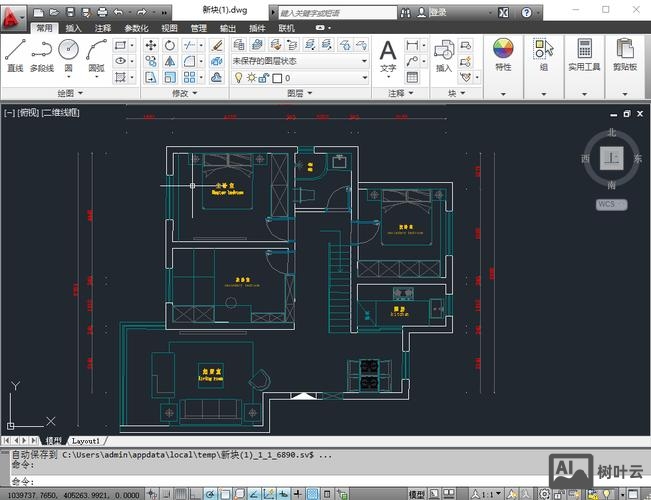Click the Login (登录) button
Screen dimensions: 651x500
[438, 12]
